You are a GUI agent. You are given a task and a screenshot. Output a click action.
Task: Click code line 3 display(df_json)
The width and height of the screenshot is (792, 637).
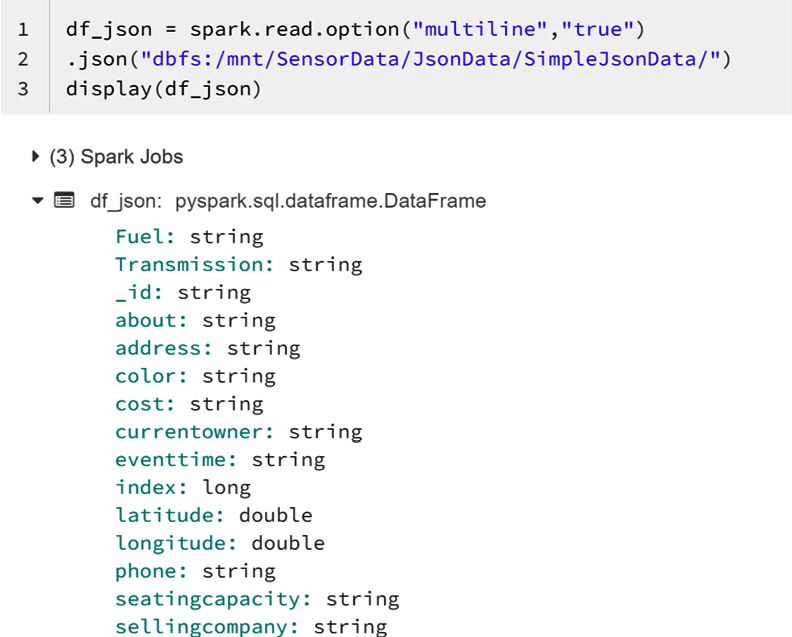tap(164, 89)
